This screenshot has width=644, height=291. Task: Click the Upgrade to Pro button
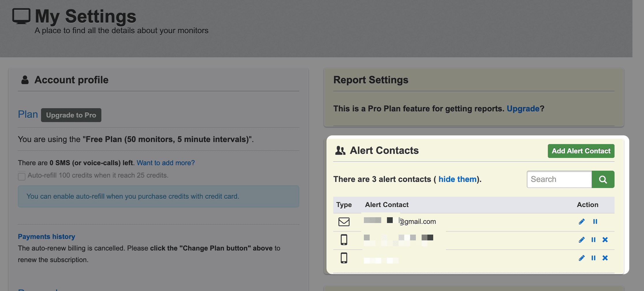[x=71, y=115]
